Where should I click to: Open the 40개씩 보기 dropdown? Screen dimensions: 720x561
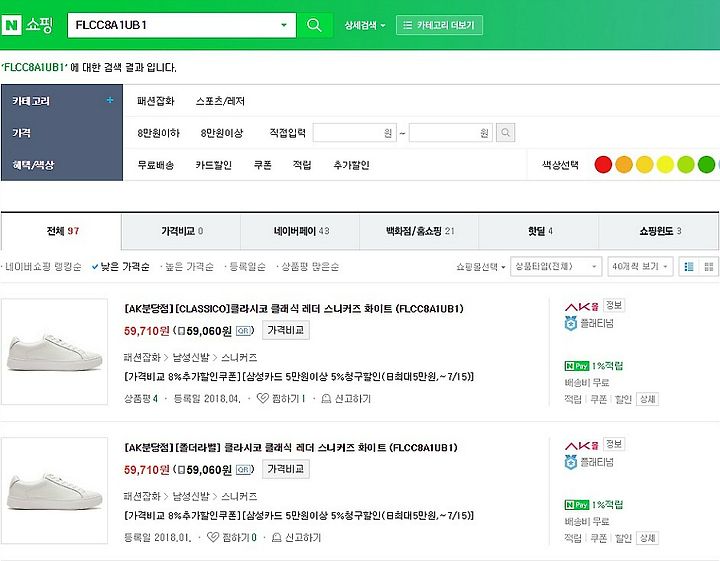(640, 266)
